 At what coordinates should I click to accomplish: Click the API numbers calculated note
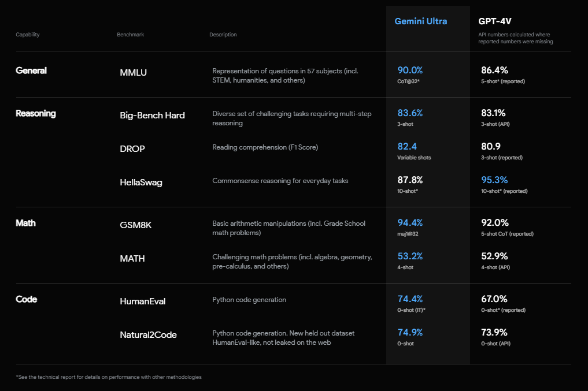pyautogui.click(x=515, y=38)
